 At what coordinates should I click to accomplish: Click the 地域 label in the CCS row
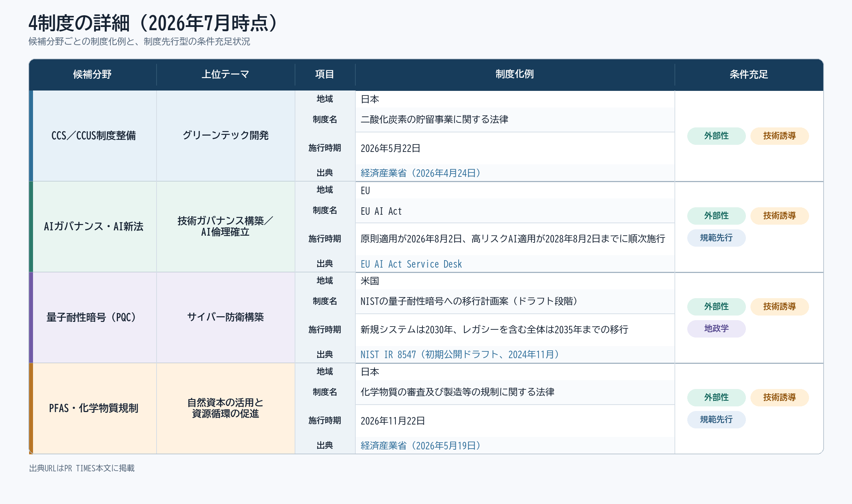tap(325, 99)
